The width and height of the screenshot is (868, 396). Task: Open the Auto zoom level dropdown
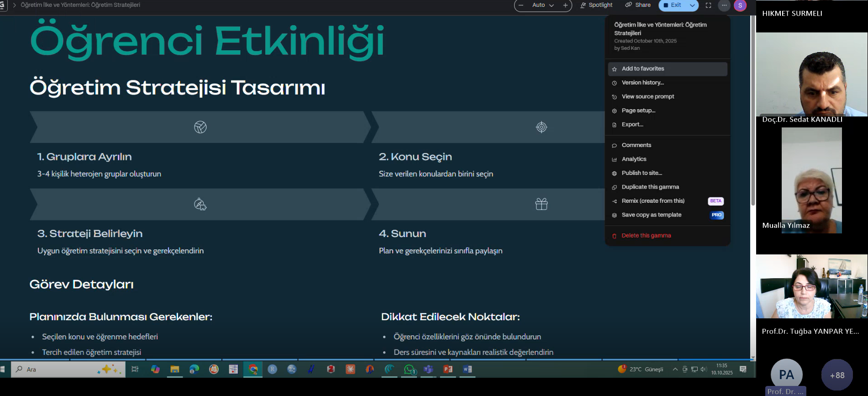point(543,5)
